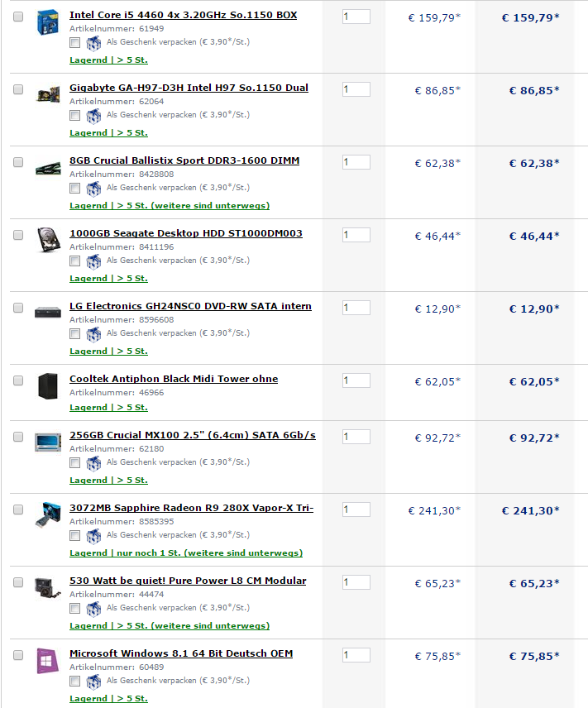588x708 pixels.
Task: Select the Crucial MX100 SSD row checkbox
Action: click(x=18, y=437)
